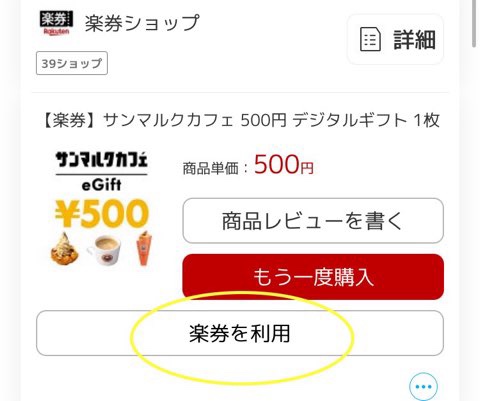Click the 詳細 details button
The height and width of the screenshot is (401, 480).
click(x=396, y=39)
